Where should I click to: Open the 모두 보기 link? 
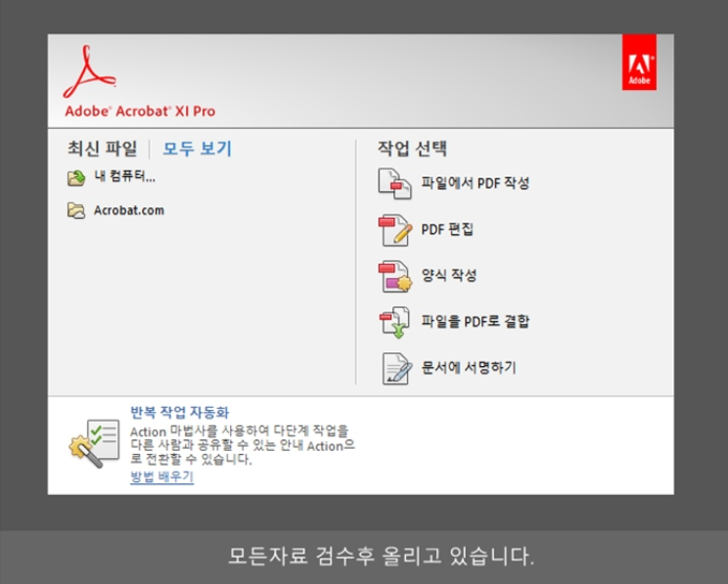(x=197, y=149)
